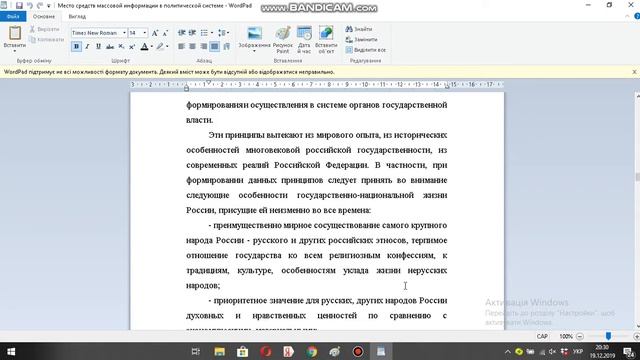
Task: Apply strikethrough formatting
Action: click(x=110, y=47)
